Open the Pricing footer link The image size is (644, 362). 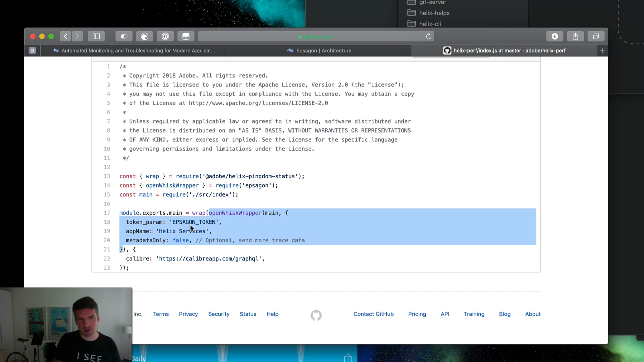[417, 314]
